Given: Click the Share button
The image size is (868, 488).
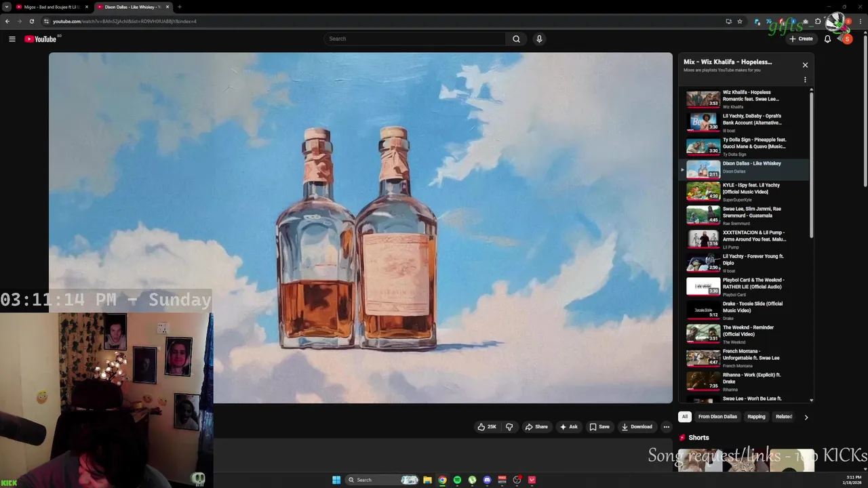Looking at the screenshot, I should [x=536, y=427].
